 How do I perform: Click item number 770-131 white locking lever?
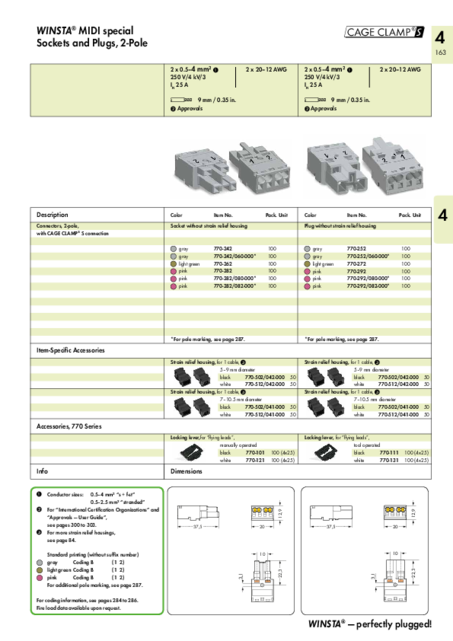(x=389, y=460)
